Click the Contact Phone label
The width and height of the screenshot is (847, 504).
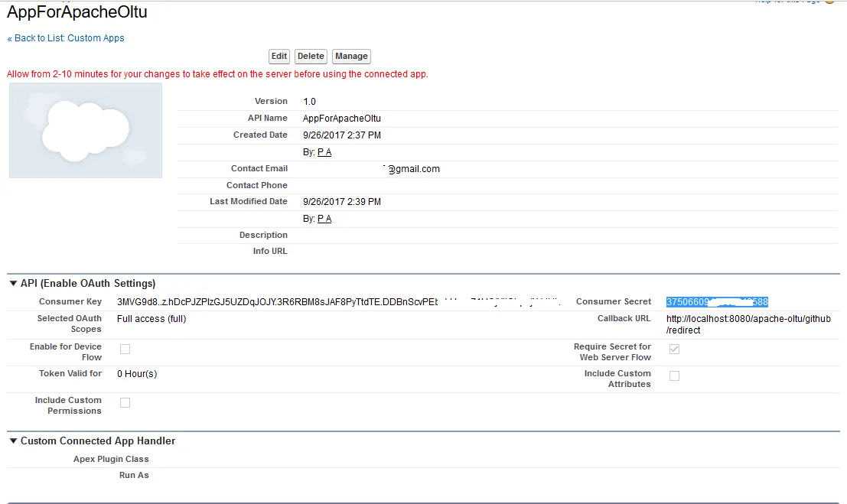[x=256, y=185]
